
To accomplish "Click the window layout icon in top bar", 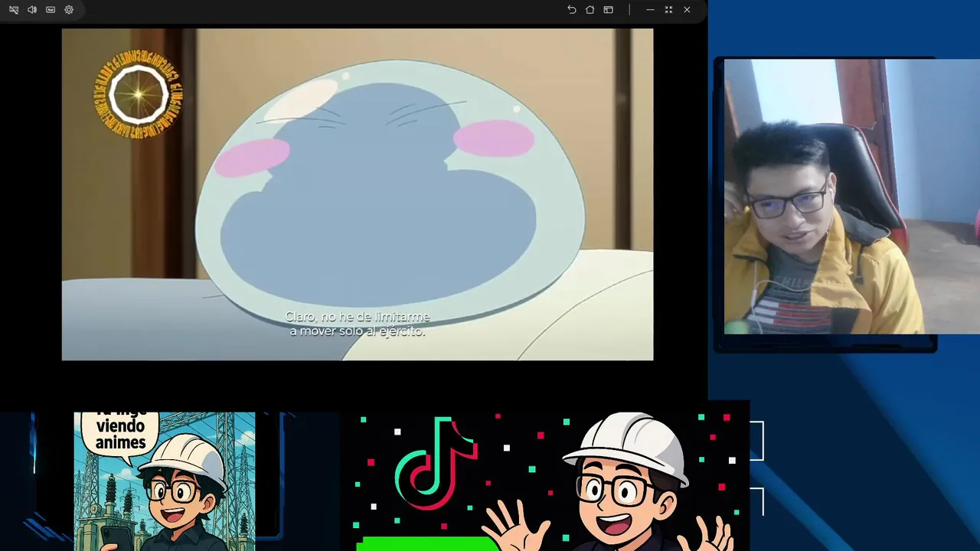I will [608, 10].
